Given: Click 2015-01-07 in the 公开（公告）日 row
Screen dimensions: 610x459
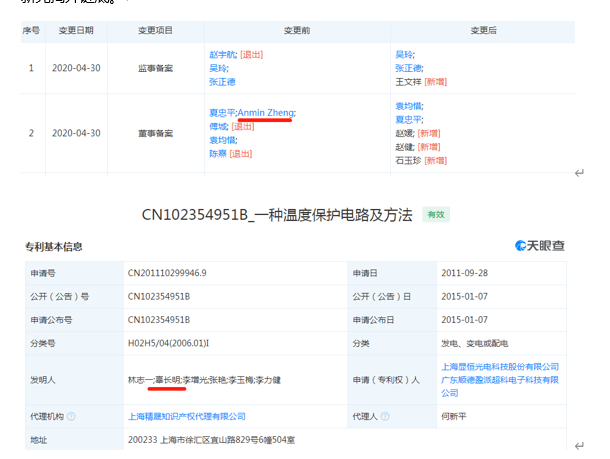Looking at the screenshot, I should point(465,296).
